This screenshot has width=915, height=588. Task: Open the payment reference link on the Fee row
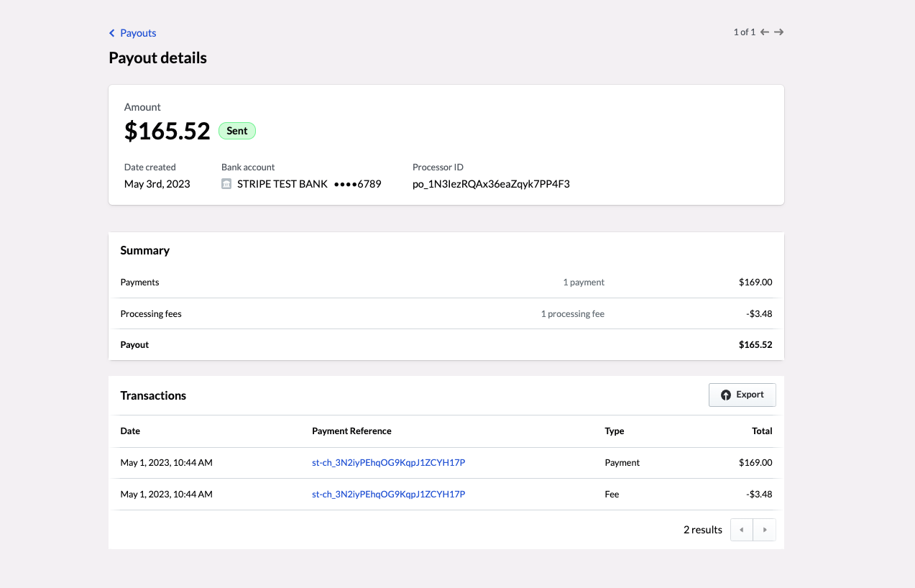[x=388, y=494]
